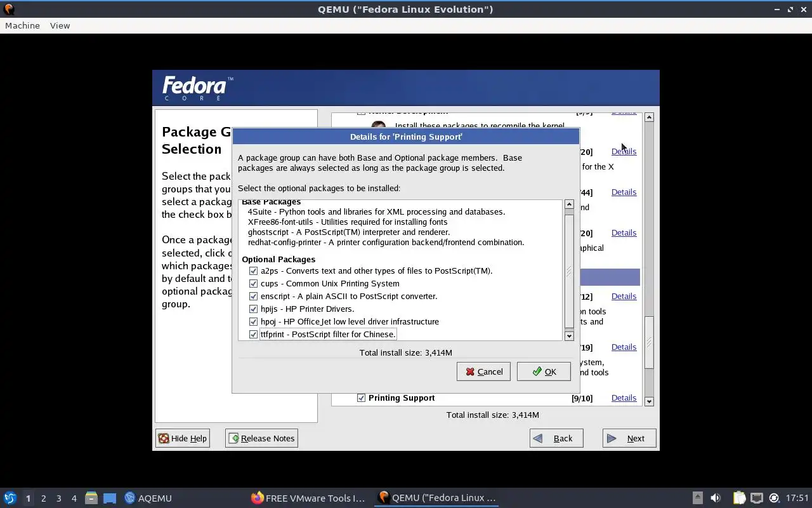The width and height of the screenshot is (812, 508).
Task: Click the package details list scrollbar thumb
Action: pos(569,272)
